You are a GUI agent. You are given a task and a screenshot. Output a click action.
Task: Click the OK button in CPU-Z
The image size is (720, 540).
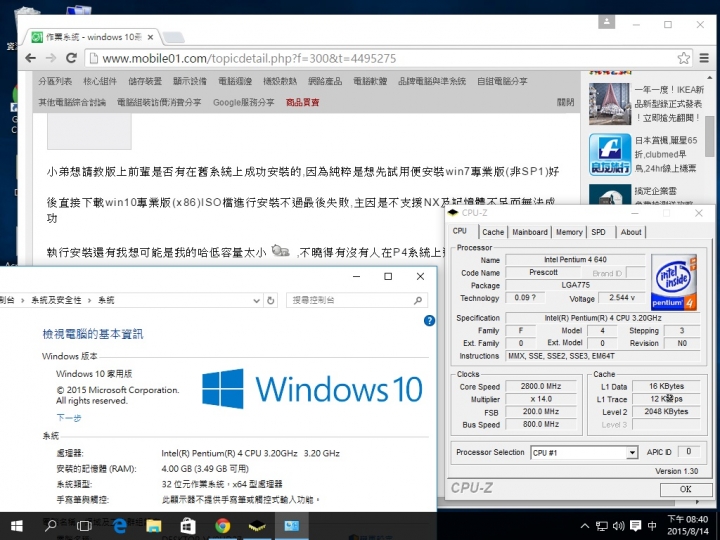pos(686,489)
